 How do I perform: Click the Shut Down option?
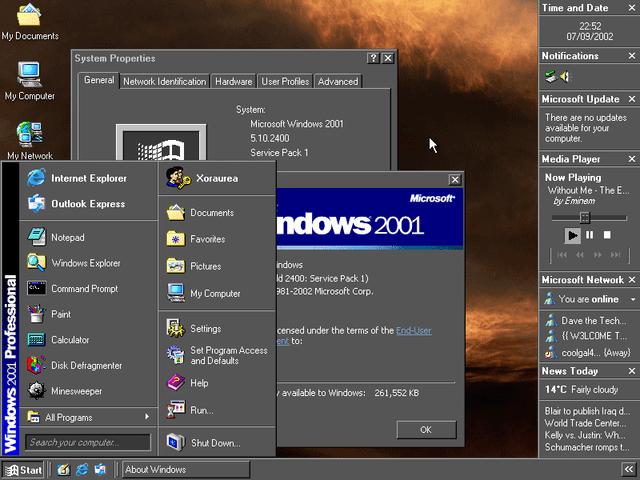(214, 443)
